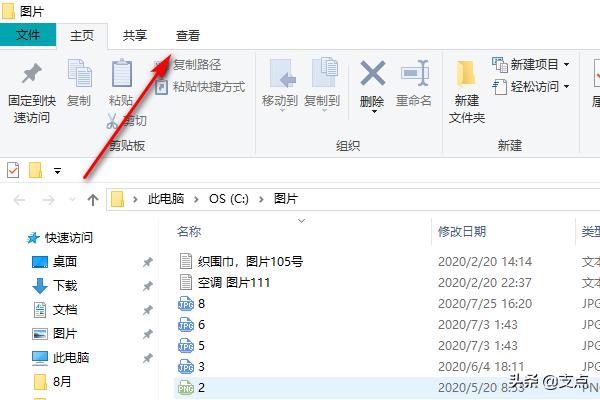Image resolution: width=600 pixels, height=400 pixels.
Task: Select JPG file named 8
Action: (201, 304)
